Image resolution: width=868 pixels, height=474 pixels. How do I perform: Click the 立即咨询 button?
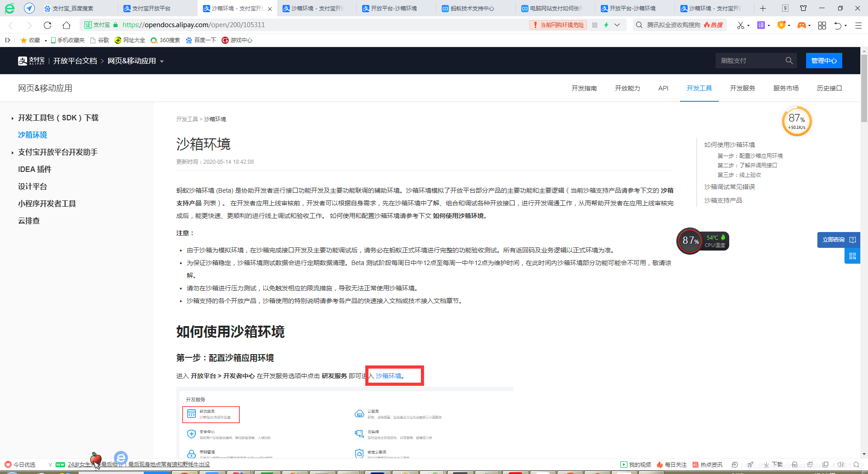click(839, 240)
